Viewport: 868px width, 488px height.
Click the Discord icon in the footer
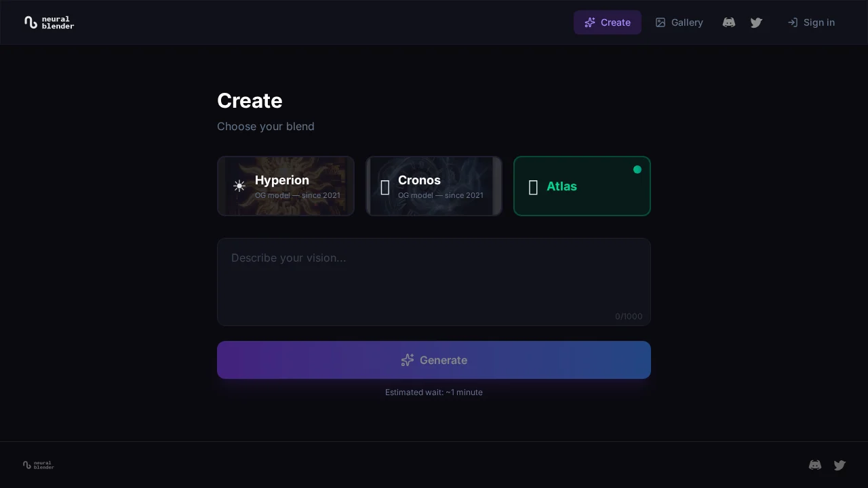815,465
